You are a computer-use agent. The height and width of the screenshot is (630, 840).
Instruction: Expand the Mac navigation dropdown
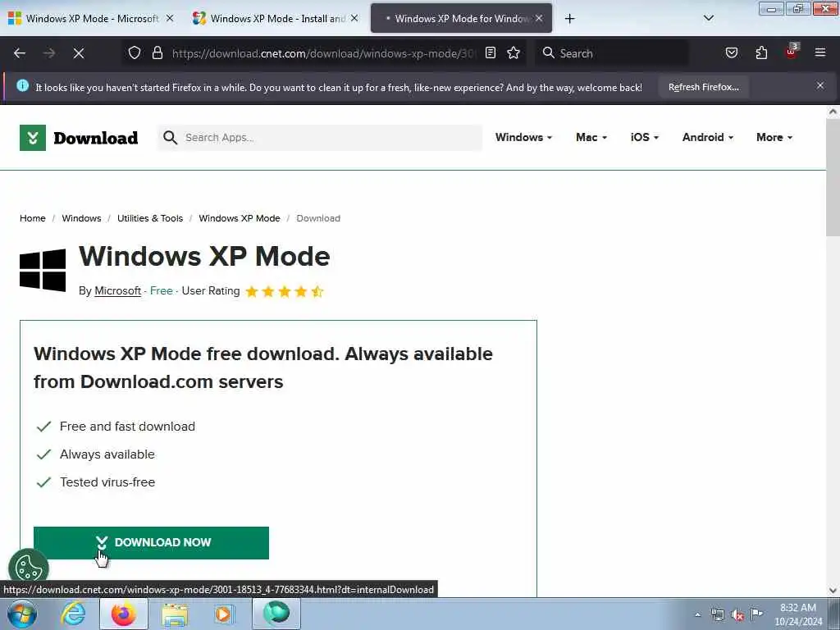click(x=591, y=138)
